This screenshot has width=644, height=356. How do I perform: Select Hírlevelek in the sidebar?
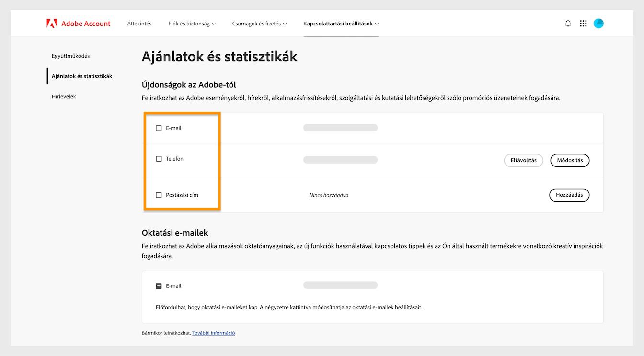point(64,96)
